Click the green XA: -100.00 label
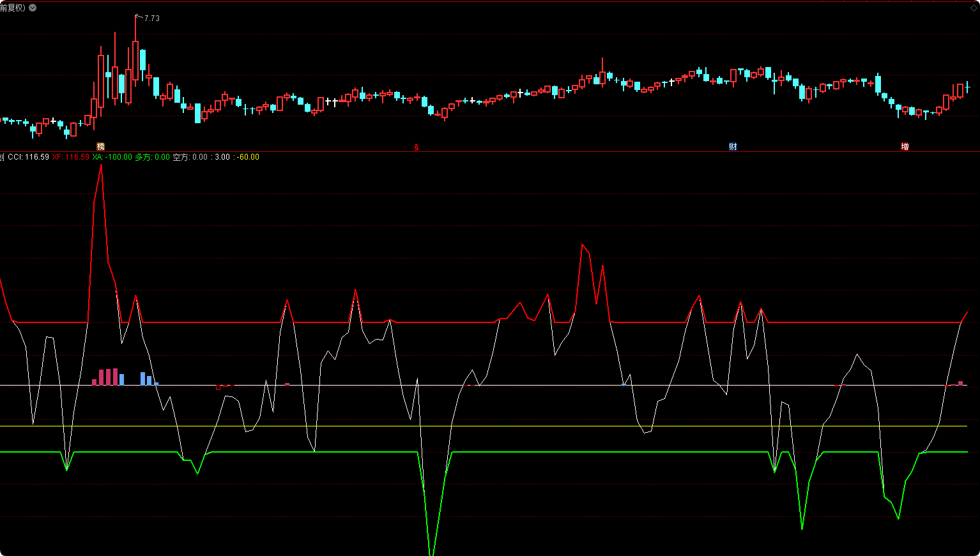 coord(112,157)
